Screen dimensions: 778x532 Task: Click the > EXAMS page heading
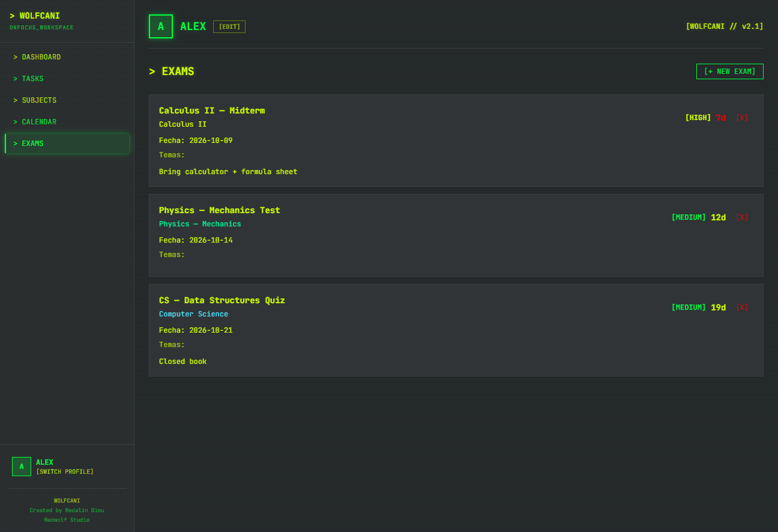point(172,71)
